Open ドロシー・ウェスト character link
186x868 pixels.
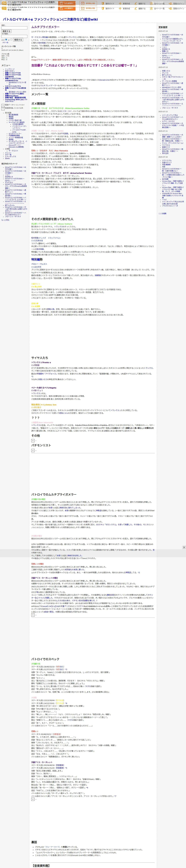(39, 264)
